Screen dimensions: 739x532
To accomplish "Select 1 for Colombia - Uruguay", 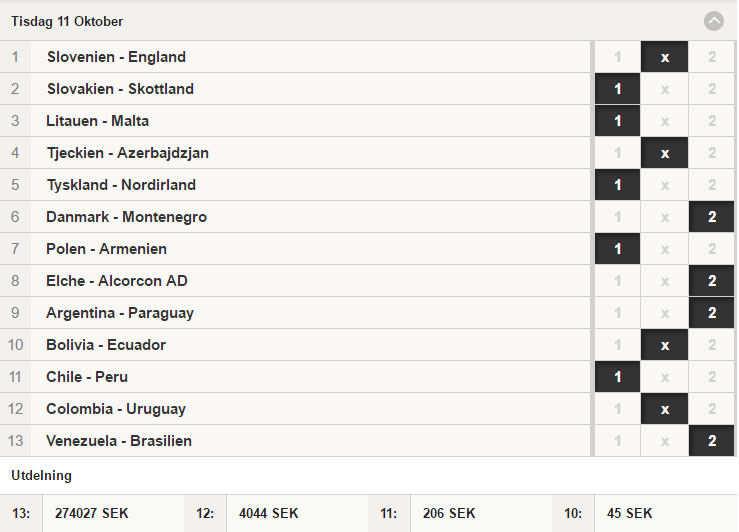I will pyautogui.click(x=617, y=409).
